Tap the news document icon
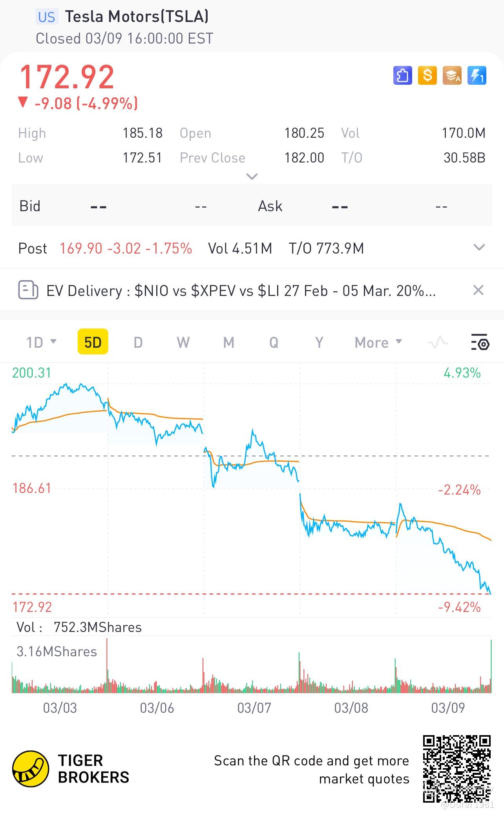Screen dimensions: 504x816 (28, 290)
